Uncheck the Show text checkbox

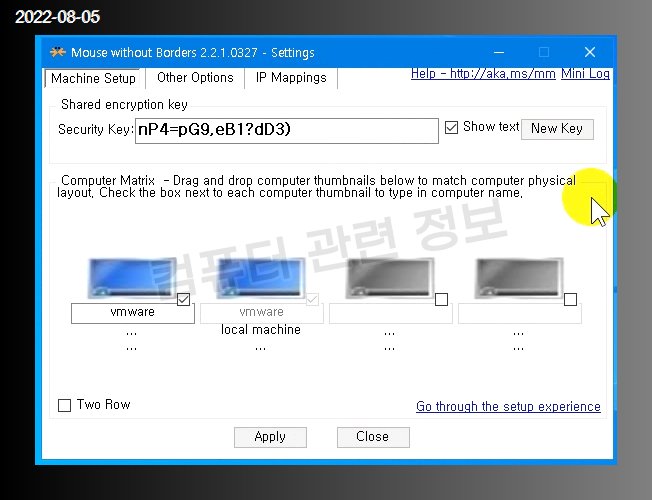[x=451, y=127]
